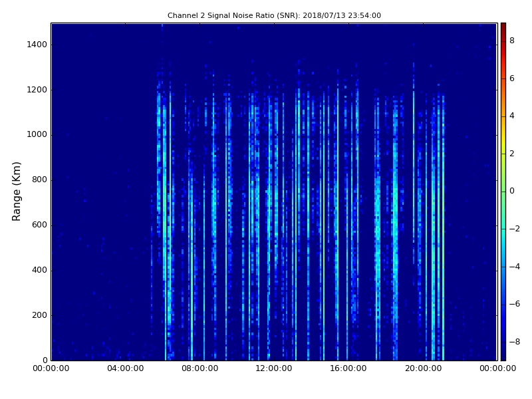Click the 600 range tick label
Image resolution: width=532 pixels, height=399 pixels.
point(39,225)
